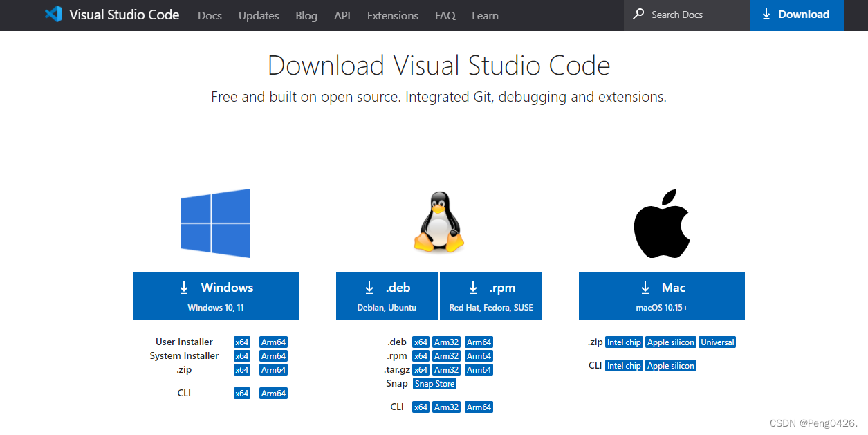Select Linux CLI x64 download

click(421, 407)
